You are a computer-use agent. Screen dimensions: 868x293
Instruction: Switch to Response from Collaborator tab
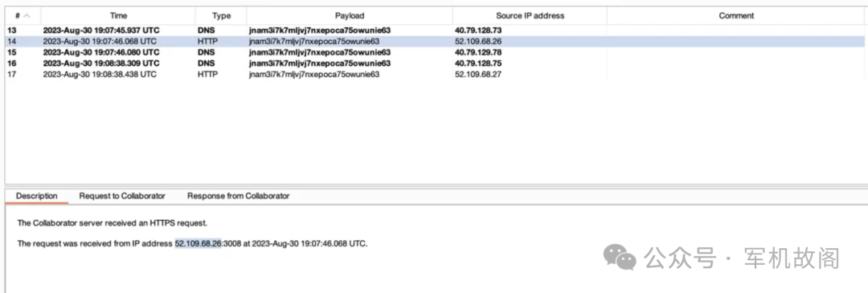[x=238, y=196]
